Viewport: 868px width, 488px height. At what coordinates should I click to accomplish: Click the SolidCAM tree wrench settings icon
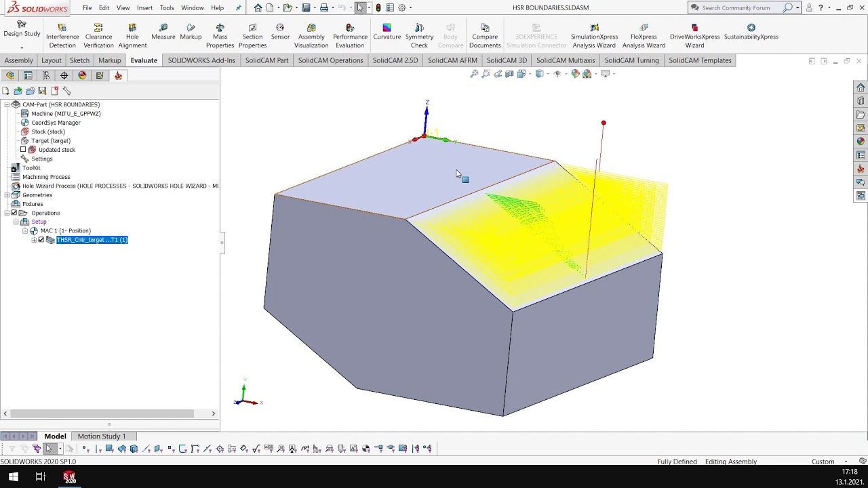pyautogui.click(x=66, y=91)
